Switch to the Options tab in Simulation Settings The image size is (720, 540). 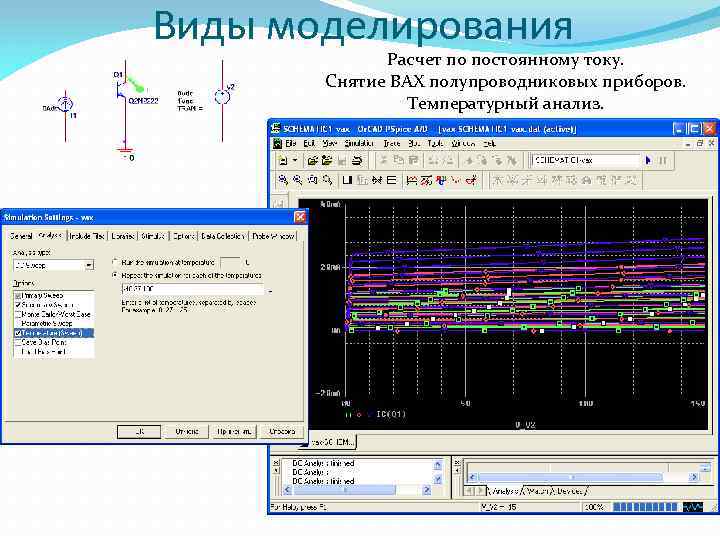(184, 236)
